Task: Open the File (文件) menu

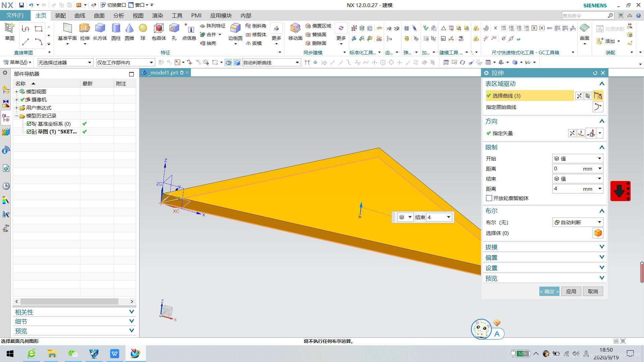Action: (15, 15)
